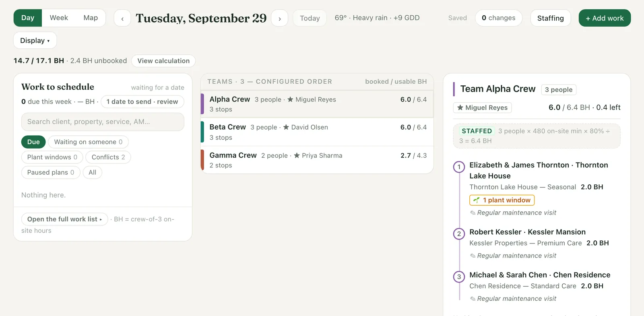
Task: Click the plant window sprout icon badge
Action: [x=502, y=200]
